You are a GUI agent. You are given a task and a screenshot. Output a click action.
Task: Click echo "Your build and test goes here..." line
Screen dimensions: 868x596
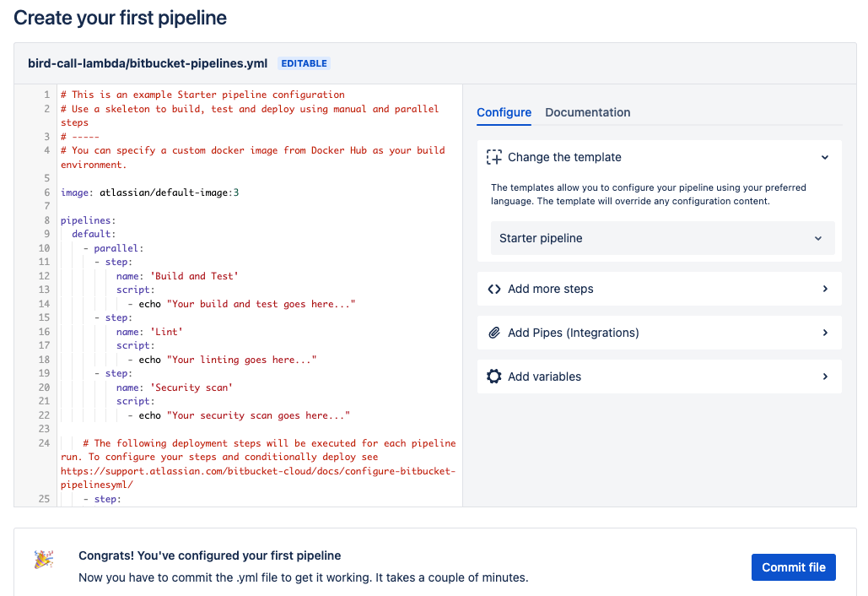coord(241,304)
